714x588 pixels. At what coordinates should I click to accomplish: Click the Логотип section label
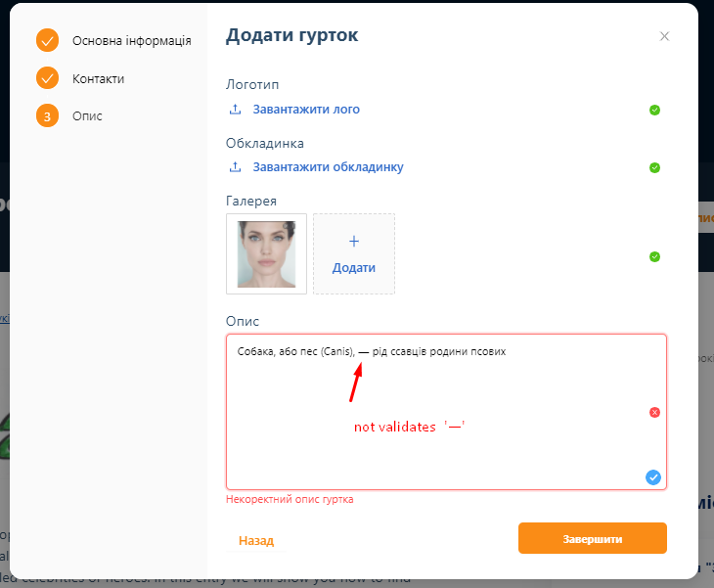[252, 85]
